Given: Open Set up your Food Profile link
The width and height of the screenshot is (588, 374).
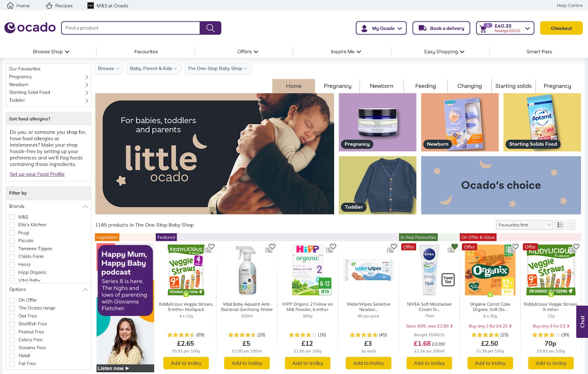Looking at the screenshot, I should [x=37, y=174].
